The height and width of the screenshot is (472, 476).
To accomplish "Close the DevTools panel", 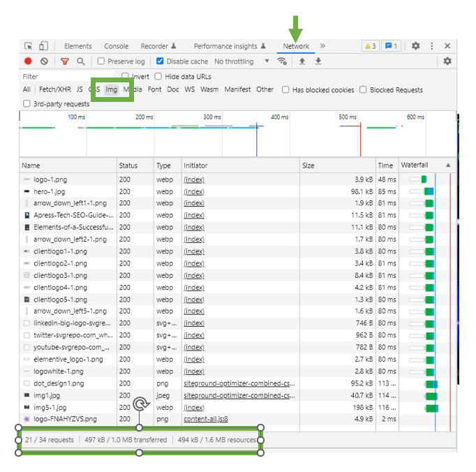I will (x=447, y=46).
